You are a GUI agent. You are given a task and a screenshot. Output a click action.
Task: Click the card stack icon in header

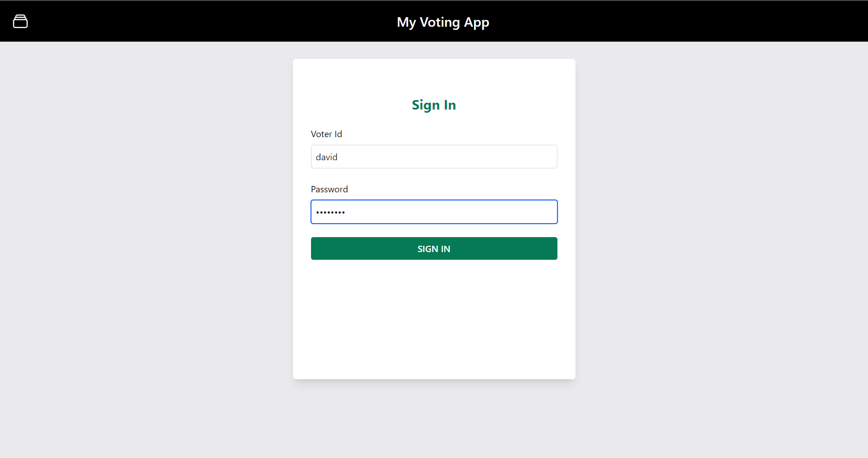(20, 21)
